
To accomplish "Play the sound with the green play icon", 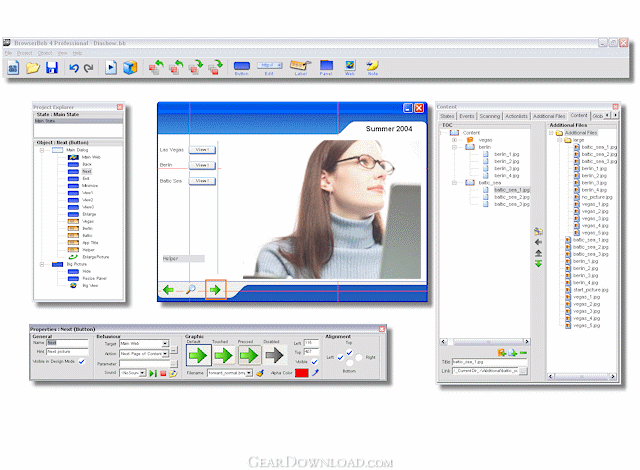I will coord(153,373).
